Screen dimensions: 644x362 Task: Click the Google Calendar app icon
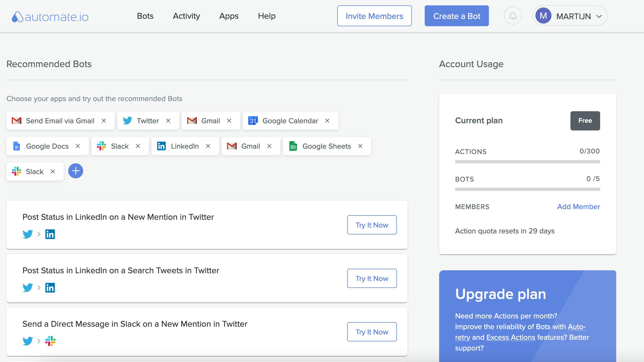(253, 121)
